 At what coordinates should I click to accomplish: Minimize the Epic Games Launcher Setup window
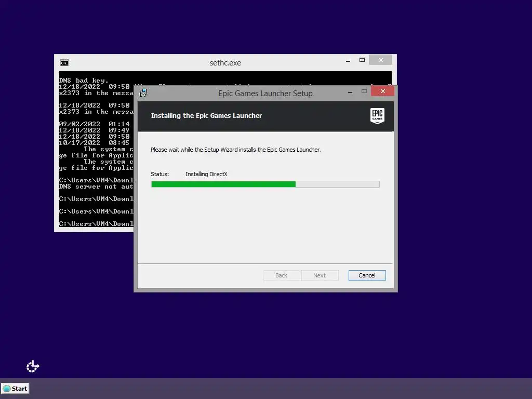pos(350,91)
